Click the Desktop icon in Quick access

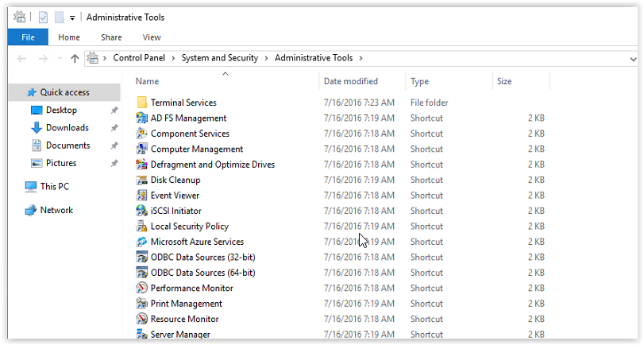(x=37, y=110)
